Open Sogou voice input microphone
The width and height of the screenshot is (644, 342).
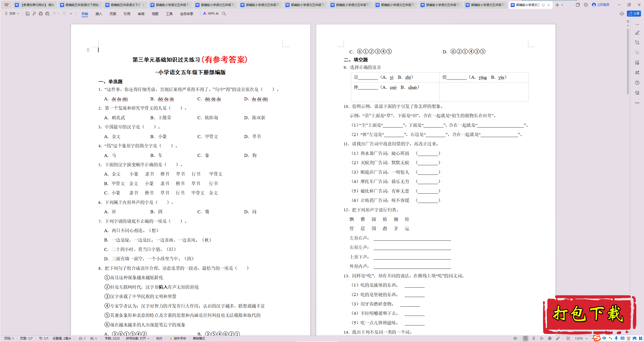pyautogui.click(x=616, y=338)
